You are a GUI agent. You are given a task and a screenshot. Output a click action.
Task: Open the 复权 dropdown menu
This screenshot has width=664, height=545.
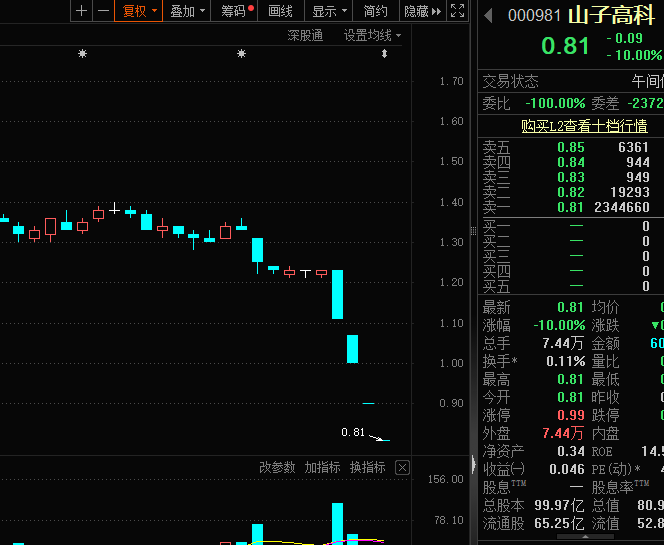tap(139, 11)
